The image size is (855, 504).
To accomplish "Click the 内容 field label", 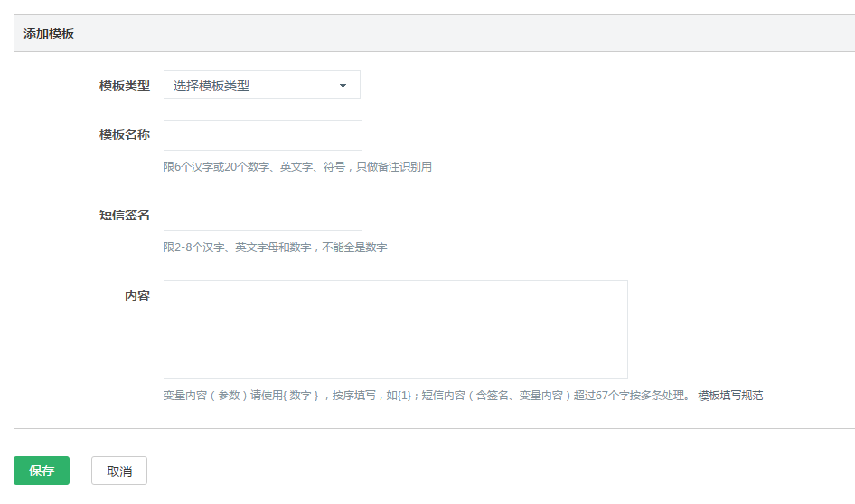I will [x=136, y=295].
